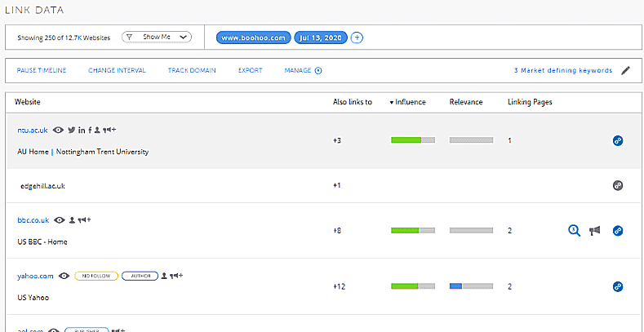Click Relevance bar for ntu.ac.uk

click(x=471, y=140)
